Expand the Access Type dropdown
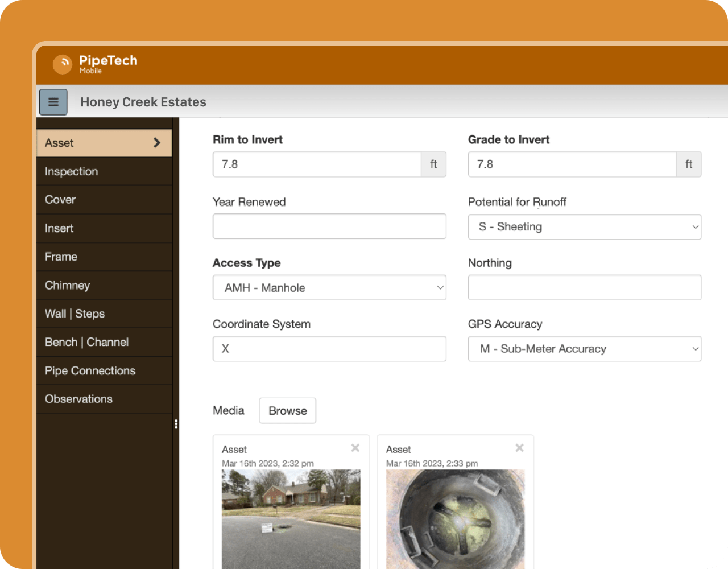This screenshot has height=569, width=728. [329, 288]
